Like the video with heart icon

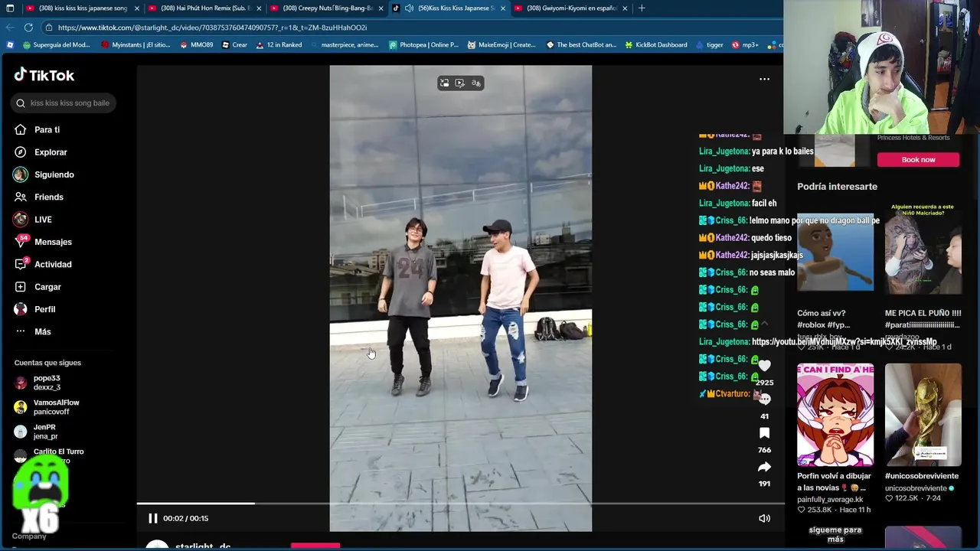click(x=764, y=366)
